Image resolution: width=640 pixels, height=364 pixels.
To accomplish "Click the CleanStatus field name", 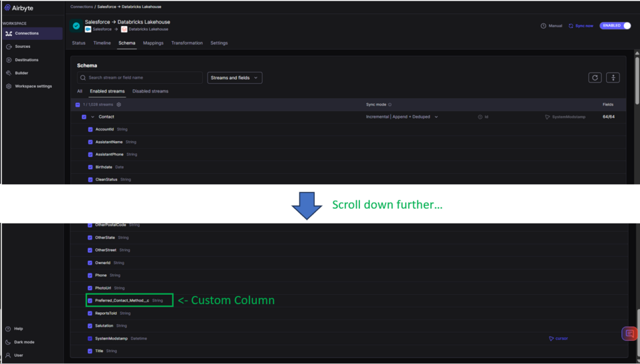I will click(106, 180).
